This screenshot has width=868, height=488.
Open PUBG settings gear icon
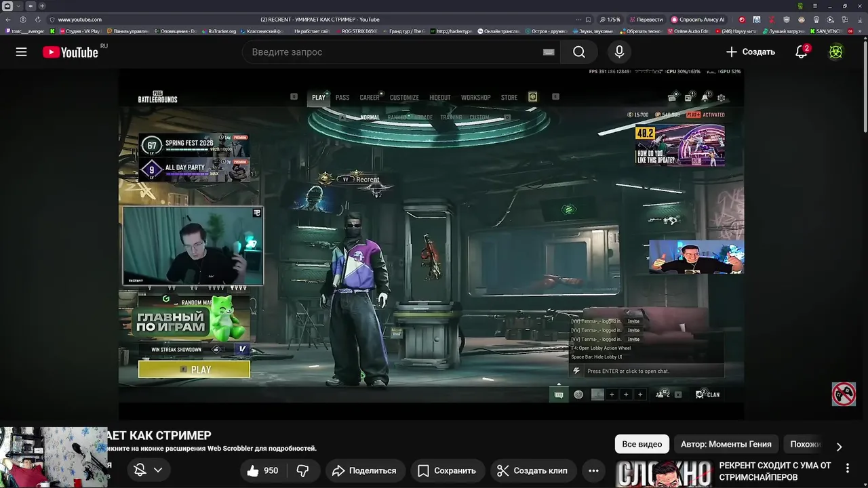point(722,98)
